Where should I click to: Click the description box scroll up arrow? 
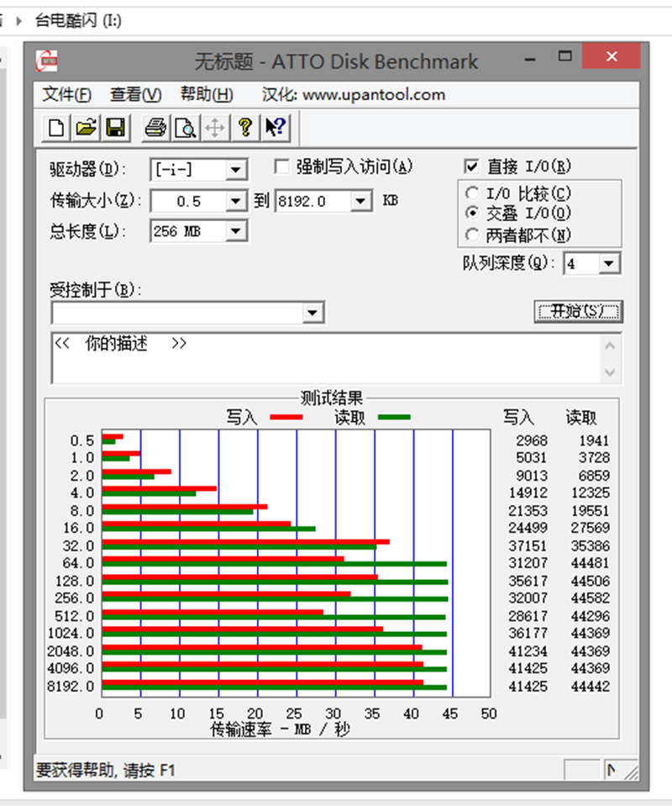click(x=611, y=346)
